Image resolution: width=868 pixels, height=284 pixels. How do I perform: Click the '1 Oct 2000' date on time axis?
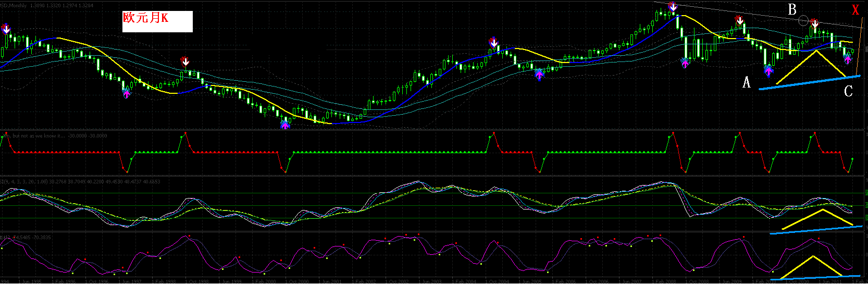tap(297, 281)
